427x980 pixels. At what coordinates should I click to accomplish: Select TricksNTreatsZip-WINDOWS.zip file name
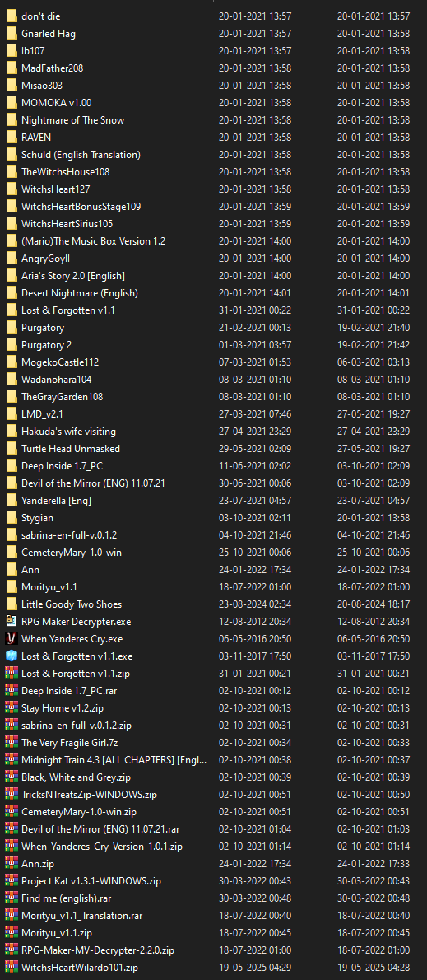point(90,795)
